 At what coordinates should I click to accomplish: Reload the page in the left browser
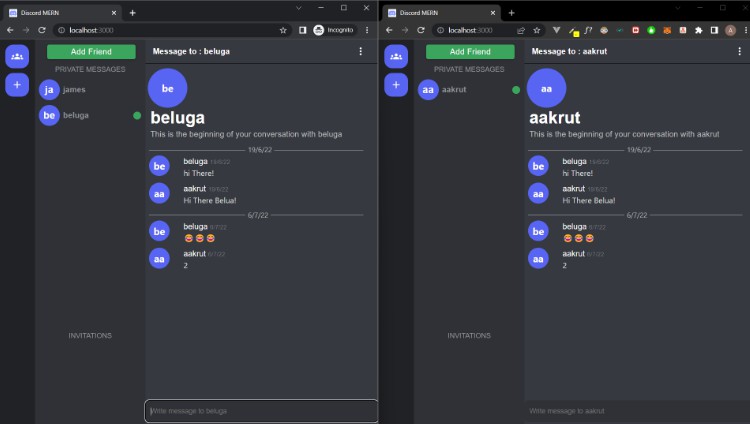point(42,30)
